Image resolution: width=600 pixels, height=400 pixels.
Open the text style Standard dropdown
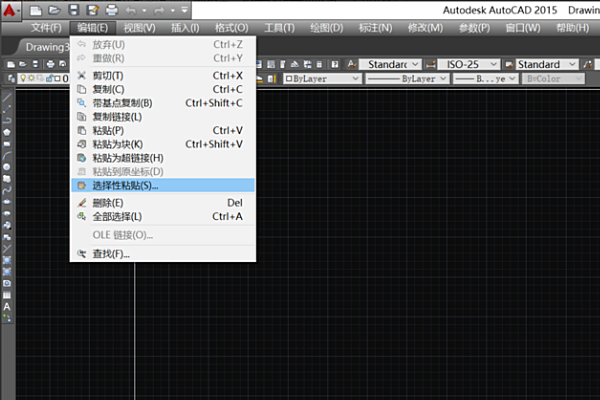click(x=390, y=64)
